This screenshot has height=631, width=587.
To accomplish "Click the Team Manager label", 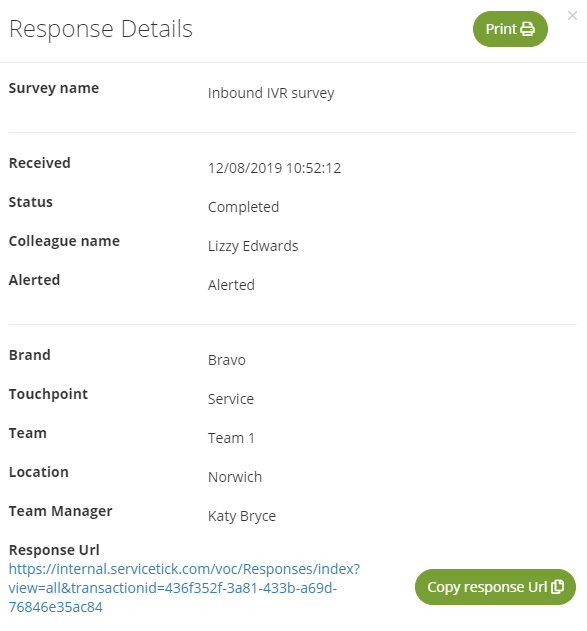I will pyautogui.click(x=61, y=511).
